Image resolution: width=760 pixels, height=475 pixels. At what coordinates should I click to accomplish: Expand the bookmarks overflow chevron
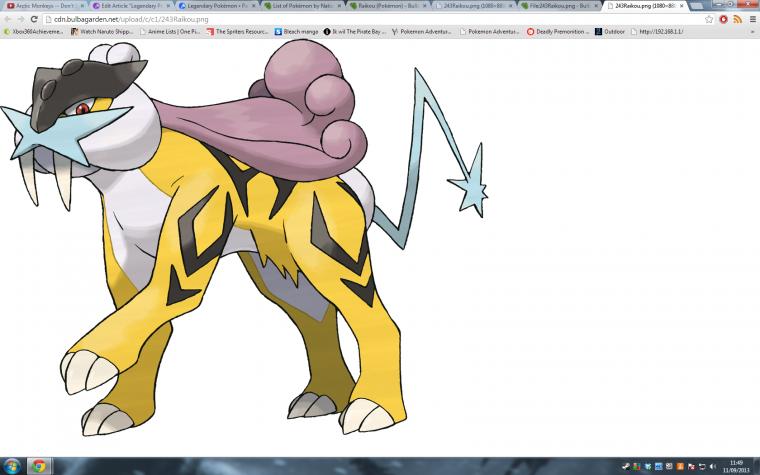tap(753, 32)
